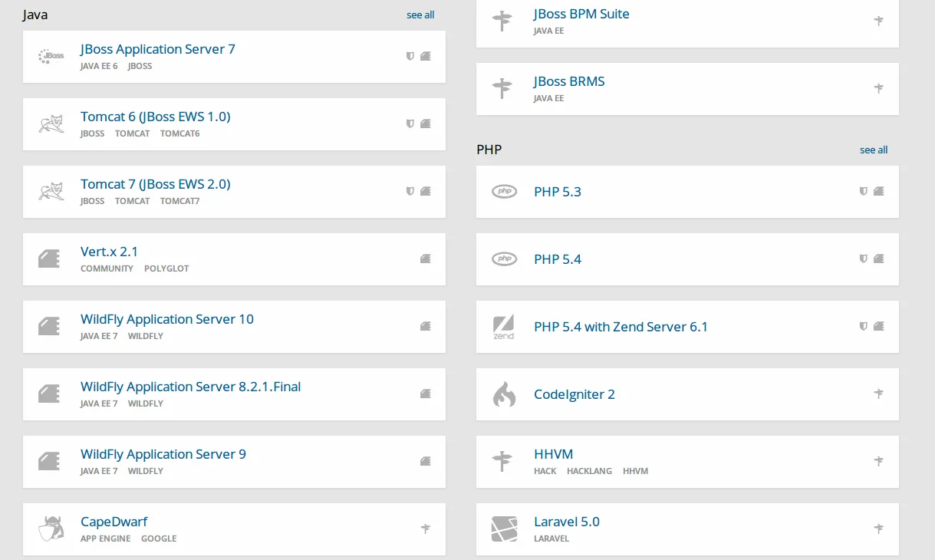The width and height of the screenshot is (935, 560).
Task: Click the shield icon on JBoss Application Server 7
Action: 410,56
